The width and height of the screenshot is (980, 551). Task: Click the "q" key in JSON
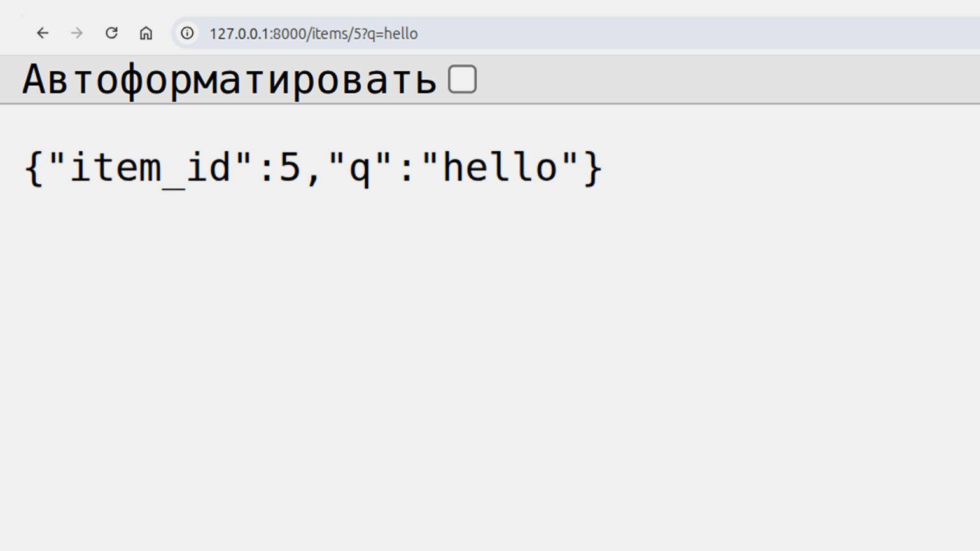(x=360, y=168)
